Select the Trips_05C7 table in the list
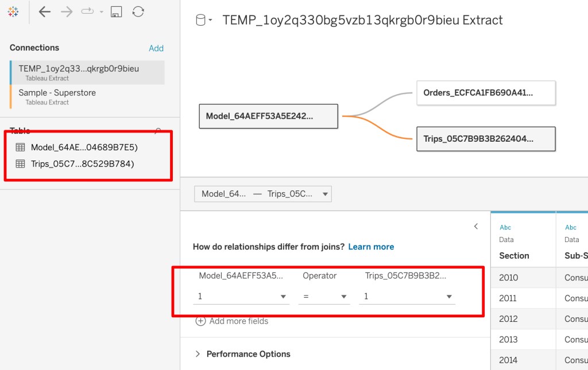Viewport: 588px width, 370px height. point(83,163)
